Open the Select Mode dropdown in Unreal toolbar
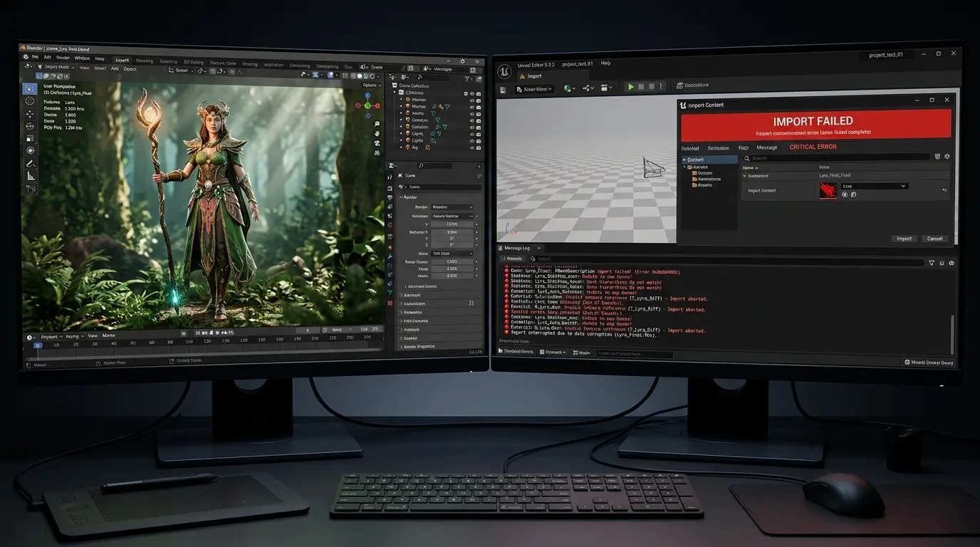Viewport: 980px width, 547px height. coord(535,89)
